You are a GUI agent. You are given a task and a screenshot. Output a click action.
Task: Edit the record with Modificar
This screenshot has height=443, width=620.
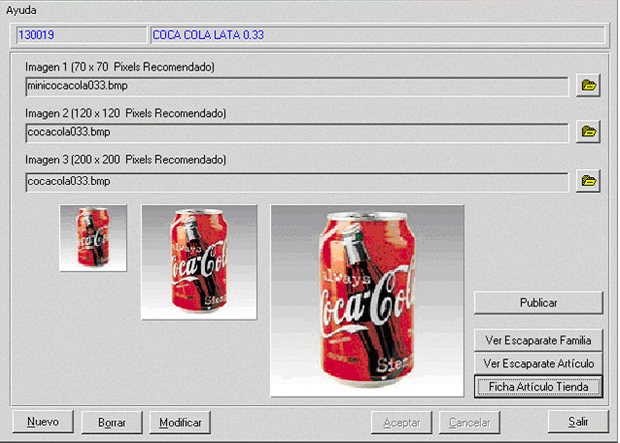180,422
